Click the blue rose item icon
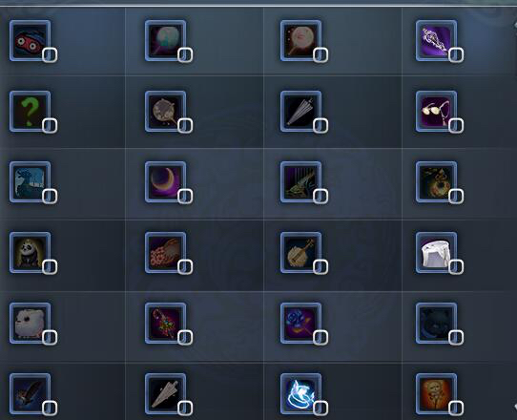The image size is (517, 420). (x=300, y=324)
